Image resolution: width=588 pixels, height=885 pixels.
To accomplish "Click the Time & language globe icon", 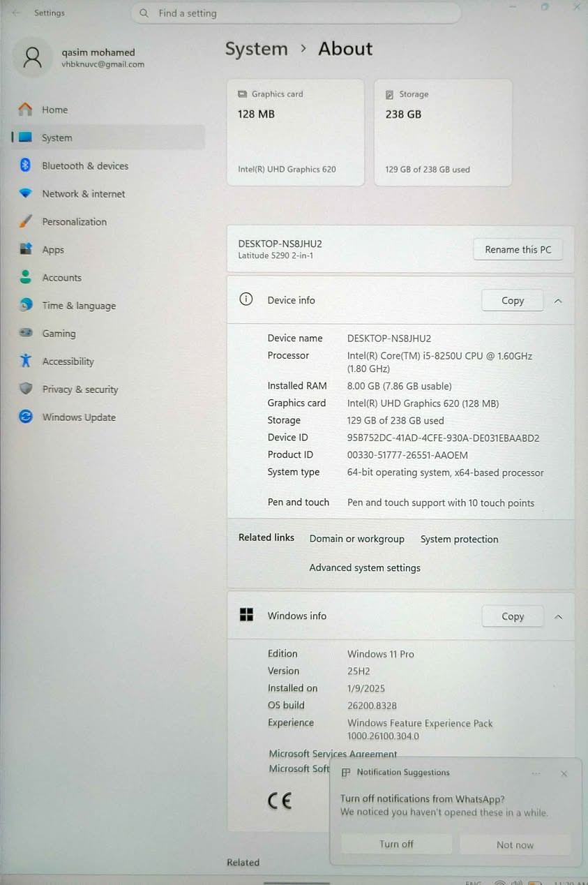I will 26,305.
